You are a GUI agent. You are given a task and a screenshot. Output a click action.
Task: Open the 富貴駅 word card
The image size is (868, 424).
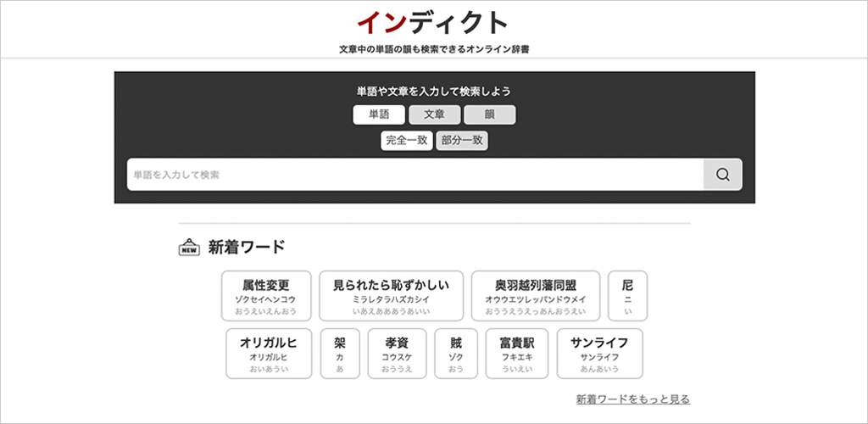(x=517, y=354)
